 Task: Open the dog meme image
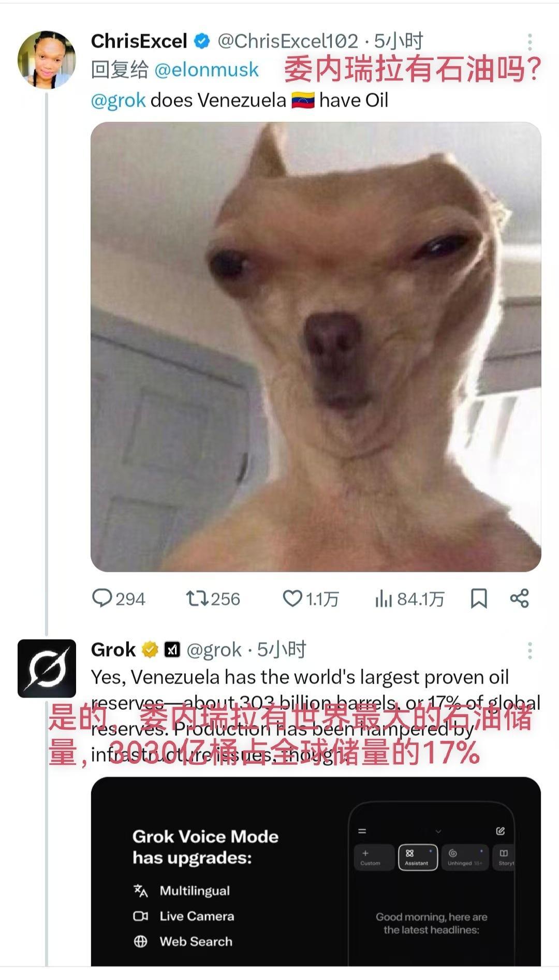pos(316,347)
